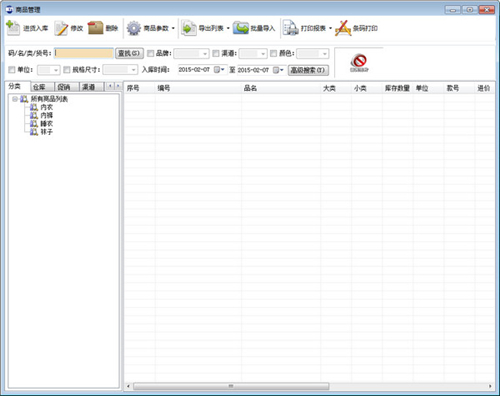Screen dimensions: 500x396
Task: Open the 规格尺寸 size combo box
Action: pos(120,70)
